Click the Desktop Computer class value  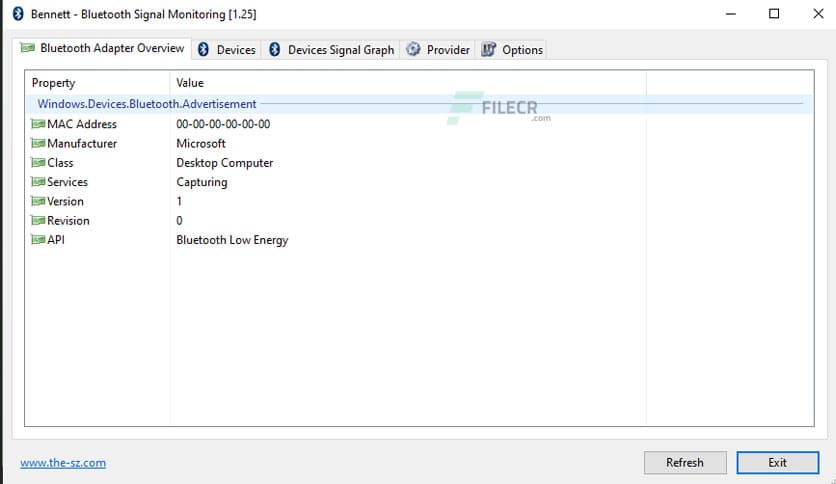pos(224,163)
